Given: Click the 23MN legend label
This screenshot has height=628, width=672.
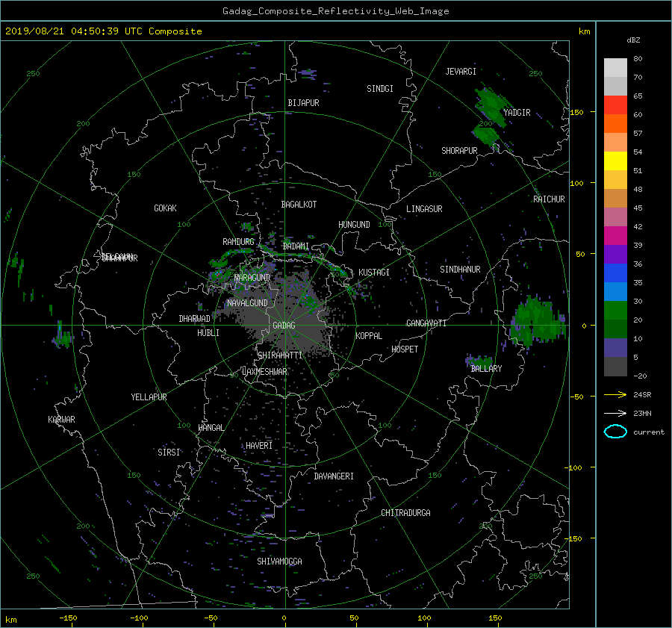Looking at the screenshot, I should pos(642,413).
